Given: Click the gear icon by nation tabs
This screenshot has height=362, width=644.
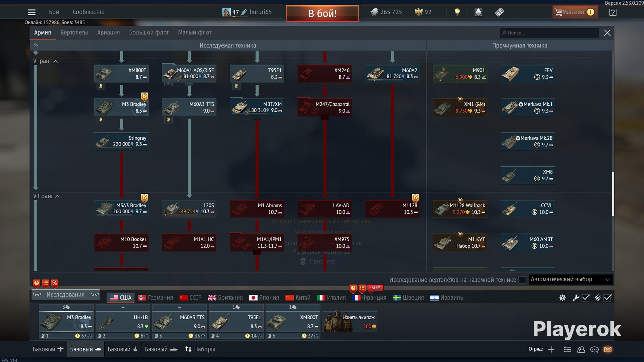Looking at the screenshot, I should [563, 298].
